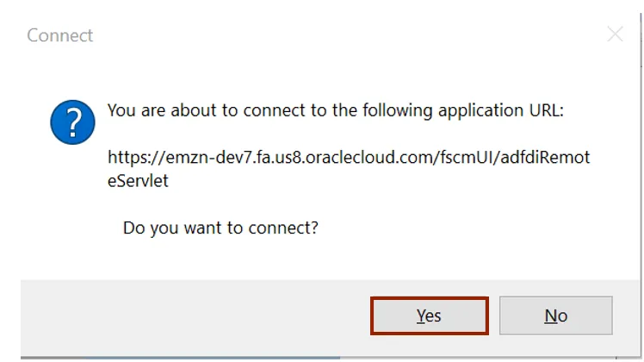Click the gray footer gap between Yes and No
Viewport: 644px width, 362px height.
494,315
